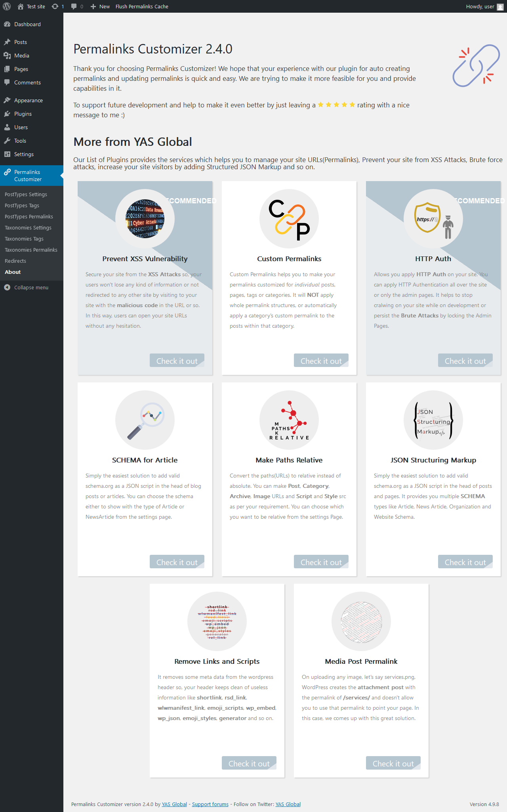The image size is (507, 812).
Task: Check out the JSON Structuring Markup plugin
Action: click(x=465, y=562)
